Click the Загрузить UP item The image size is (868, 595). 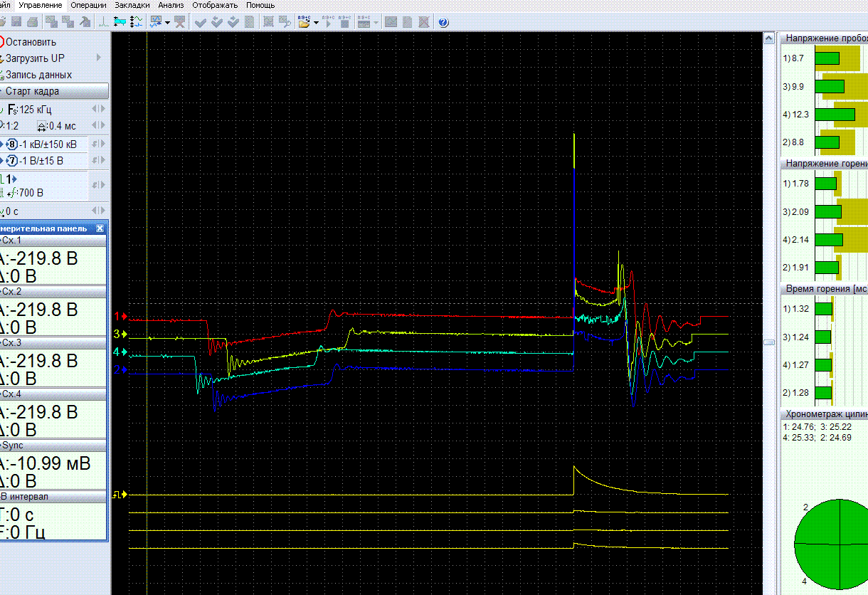pyautogui.click(x=36, y=58)
